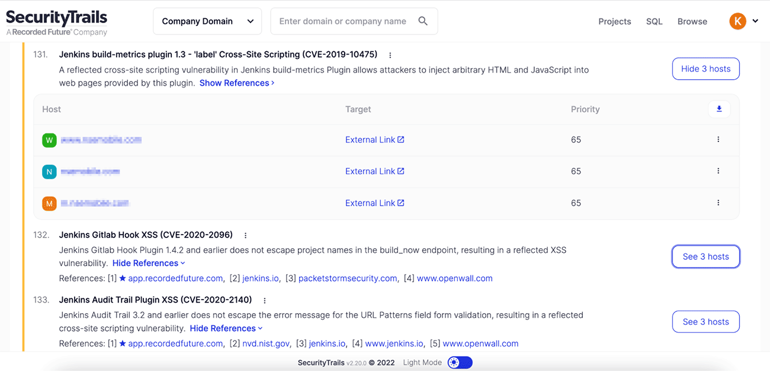
Task: Click the teal N host avatar
Action: click(x=49, y=171)
